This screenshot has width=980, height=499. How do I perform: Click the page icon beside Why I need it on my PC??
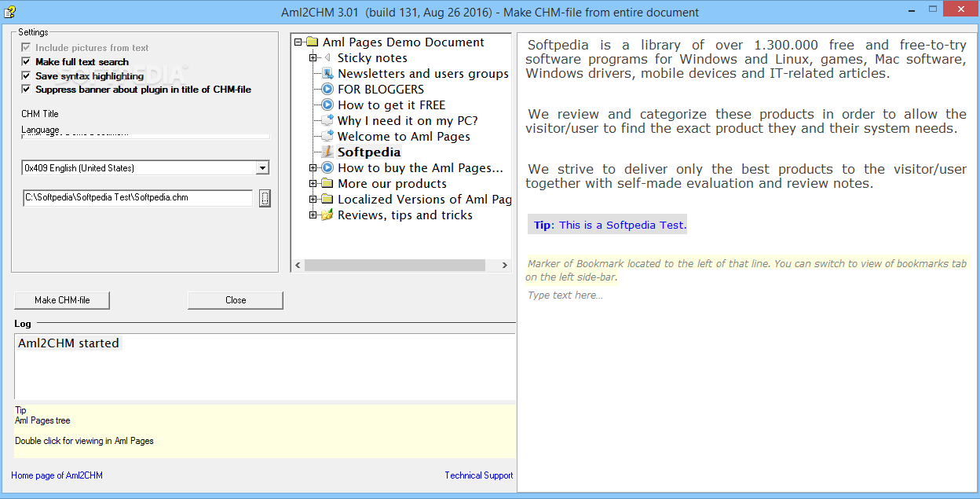tap(327, 121)
